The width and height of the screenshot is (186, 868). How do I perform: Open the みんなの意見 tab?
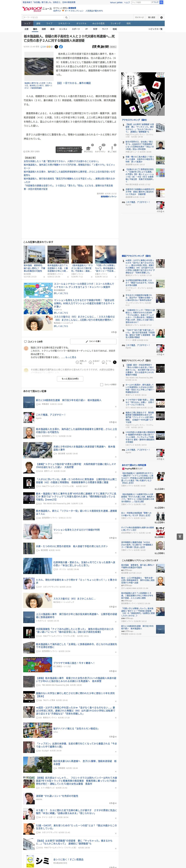click(99, 23)
